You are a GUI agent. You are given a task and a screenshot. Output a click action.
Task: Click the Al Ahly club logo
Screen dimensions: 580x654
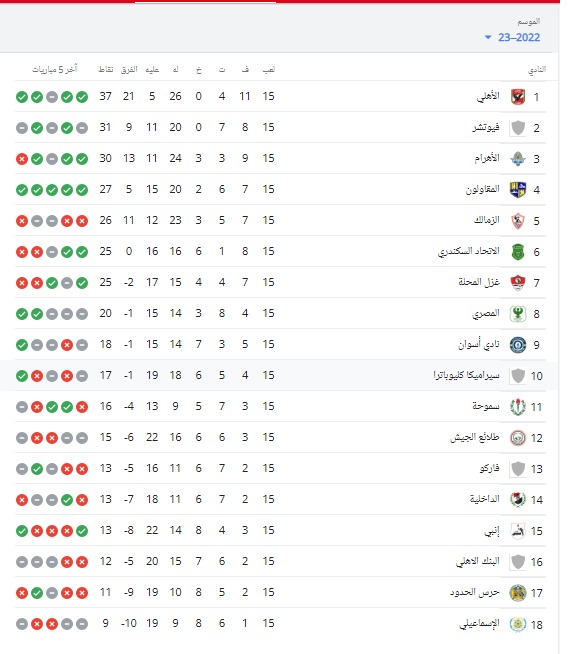click(518, 97)
